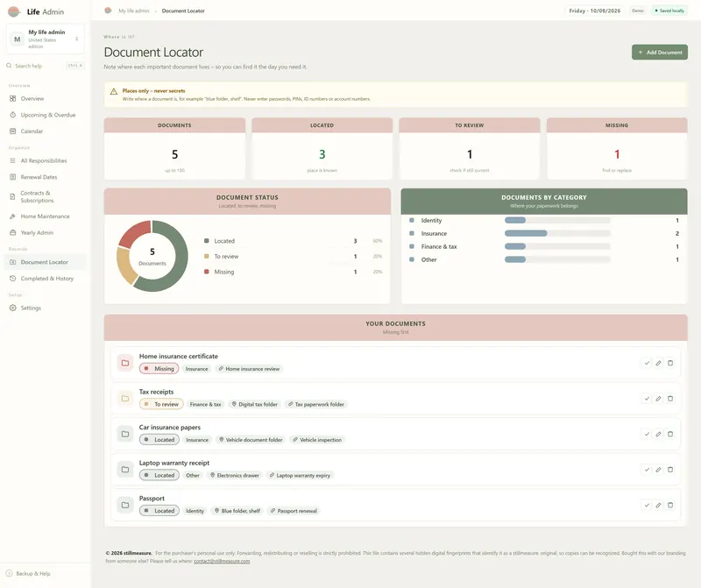Screen dimensions: 701x588
Task: Click the Demo badge in header
Action: (x=638, y=11)
